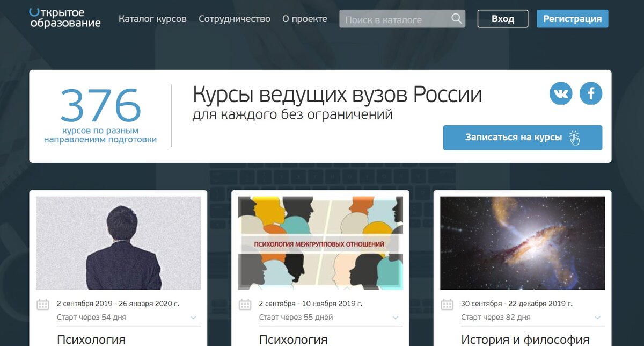The width and height of the screenshot is (644, 346).
Task: Open О проекте menu item
Action: click(304, 19)
